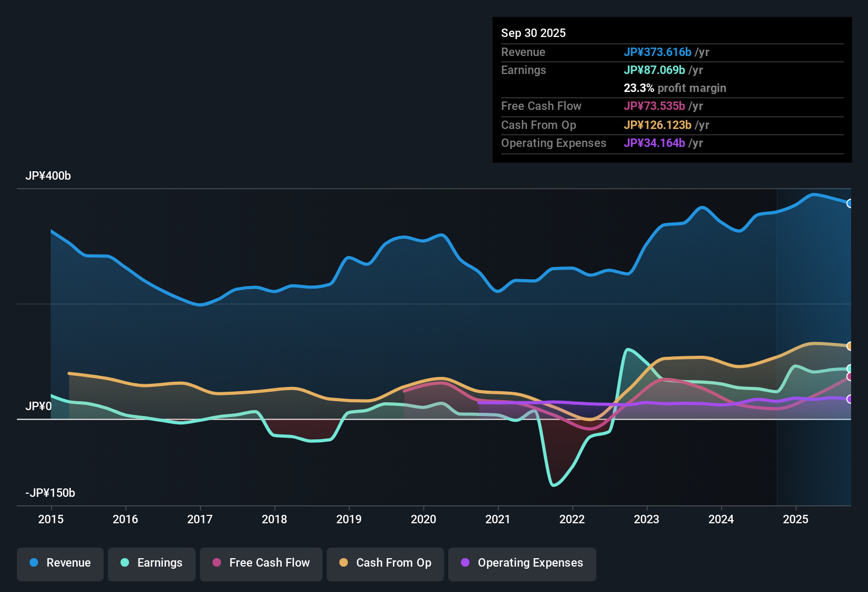Select the 2020 axis label
The width and height of the screenshot is (868, 592).
[x=423, y=520]
